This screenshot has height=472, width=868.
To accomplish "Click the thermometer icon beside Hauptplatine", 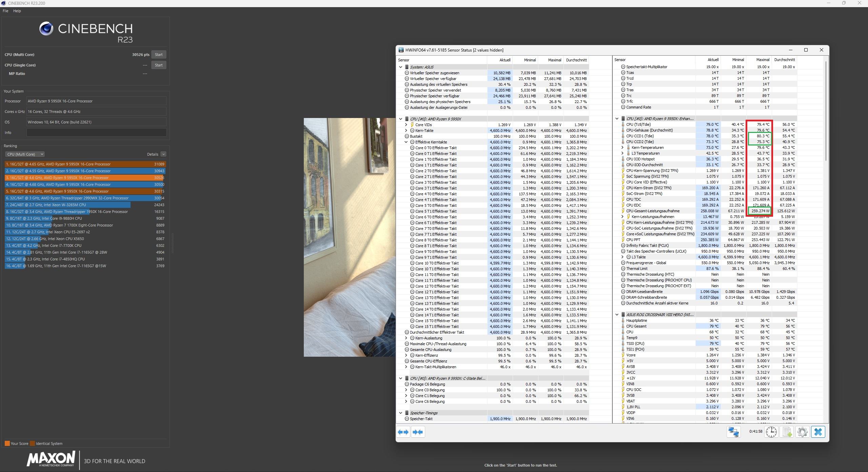I will pyautogui.click(x=623, y=320).
